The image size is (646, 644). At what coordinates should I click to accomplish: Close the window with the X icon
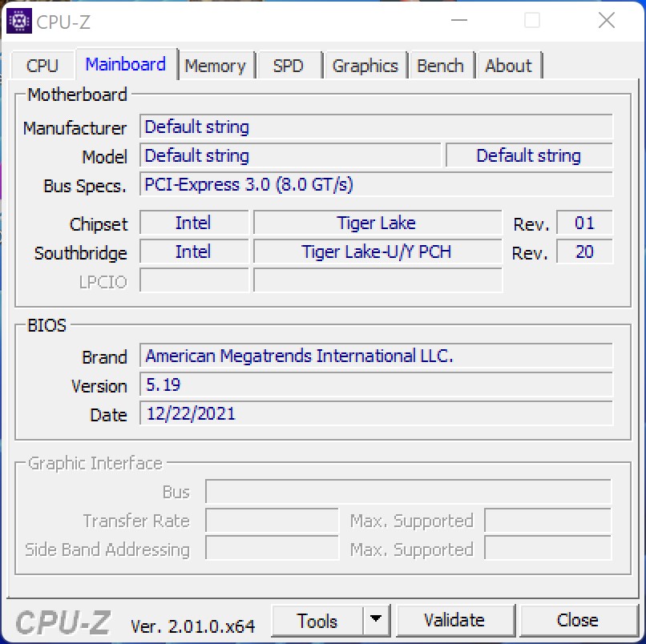[x=607, y=20]
